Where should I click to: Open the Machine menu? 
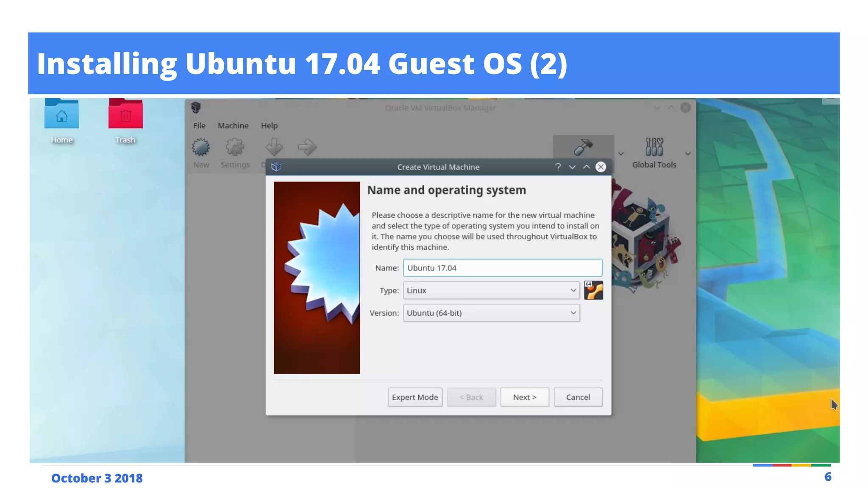[x=233, y=125]
